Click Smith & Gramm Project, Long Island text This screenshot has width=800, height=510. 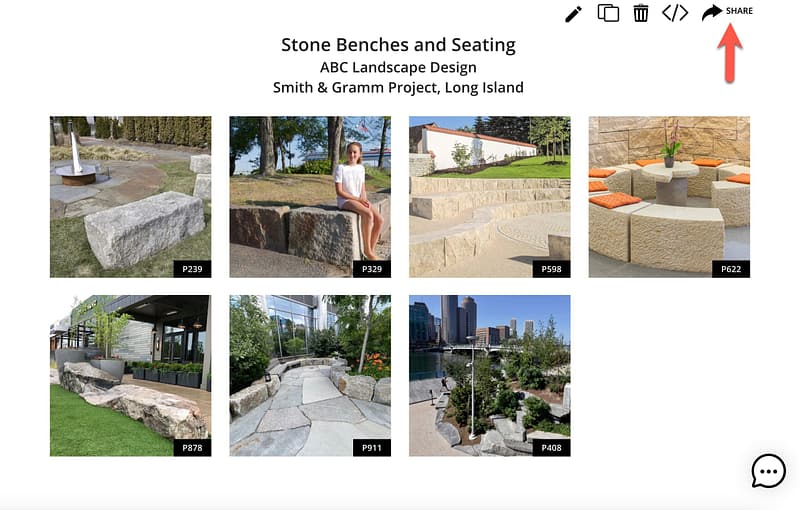click(398, 88)
